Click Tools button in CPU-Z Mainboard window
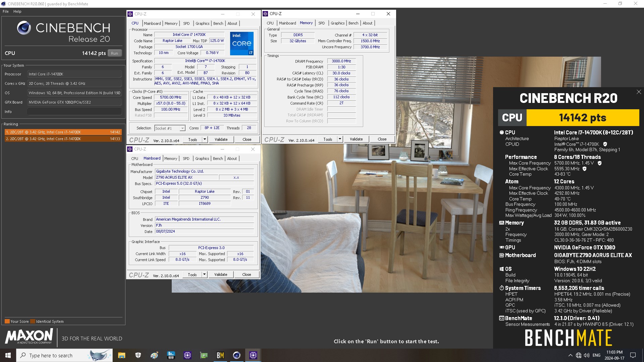Screen dimensions: 644x362 click(x=192, y=275)
